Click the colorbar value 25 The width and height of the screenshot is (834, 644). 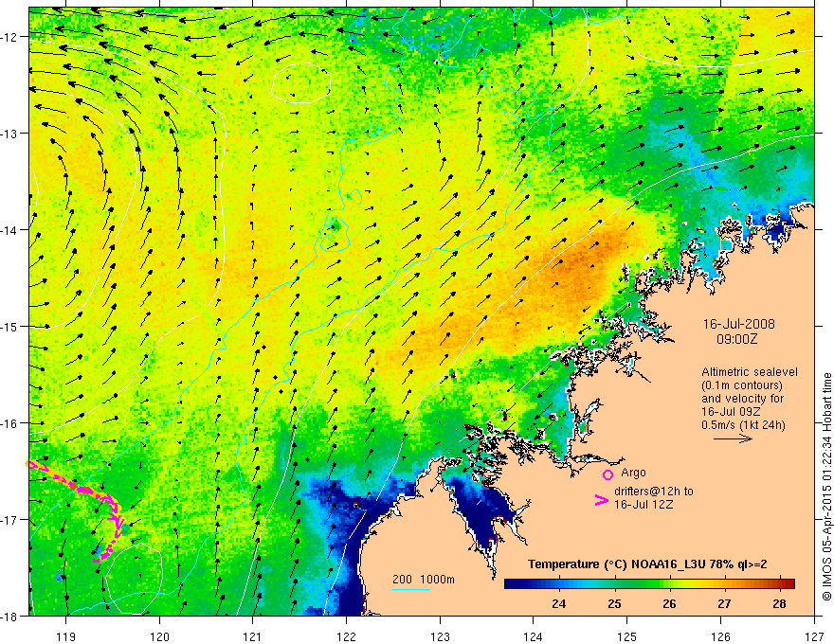[x=614, y=603]
